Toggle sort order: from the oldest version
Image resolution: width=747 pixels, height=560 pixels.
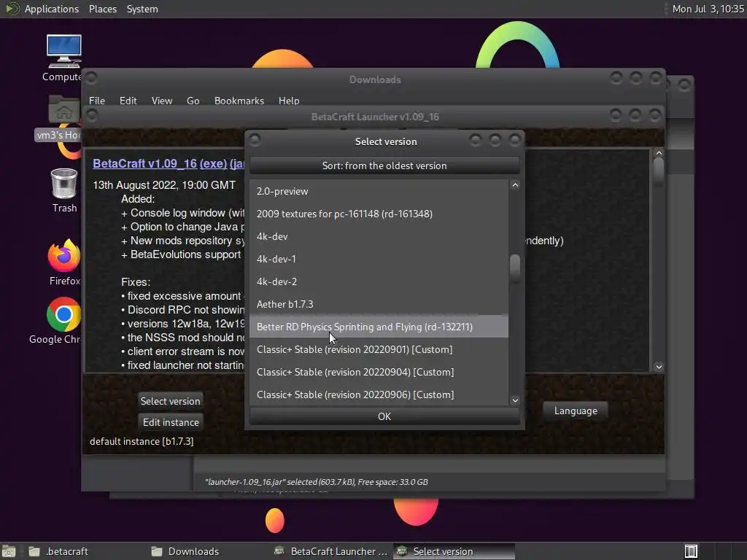pos(384,166)
